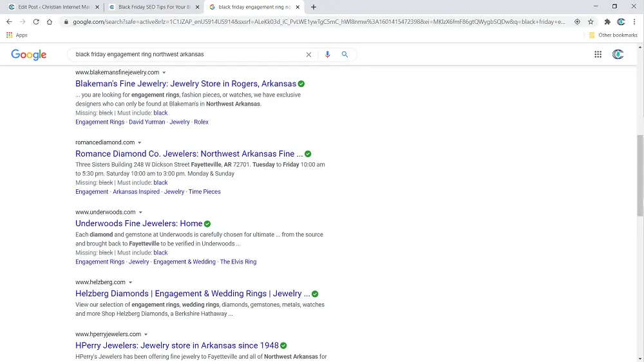Close the Edit Post tab

tap(97, 7)
